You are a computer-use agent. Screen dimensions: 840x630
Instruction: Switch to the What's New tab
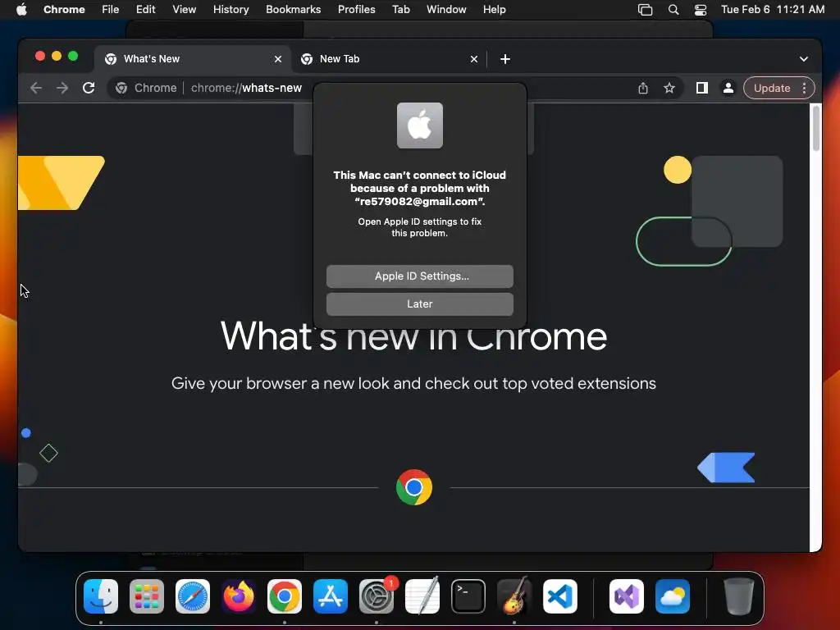pyautogui.click(x=193, y=59)
